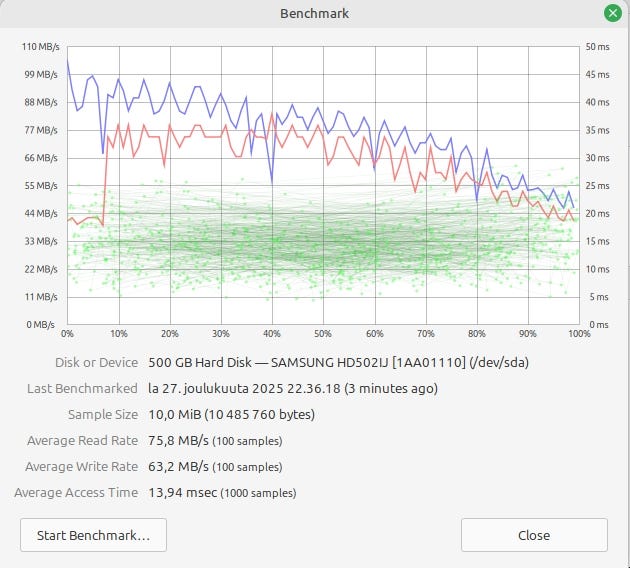
Task: Click the 33 MB/s axis label
Action: [x=41, y=241]
